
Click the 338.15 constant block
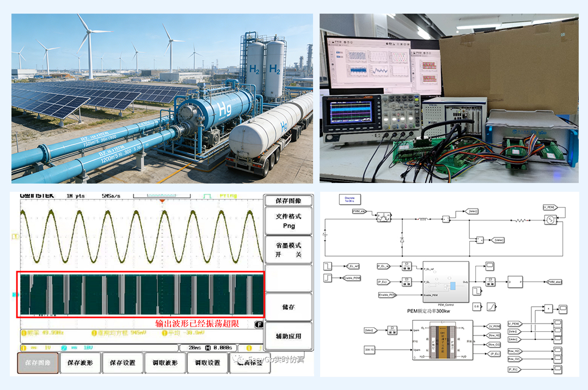click(369, 350)
